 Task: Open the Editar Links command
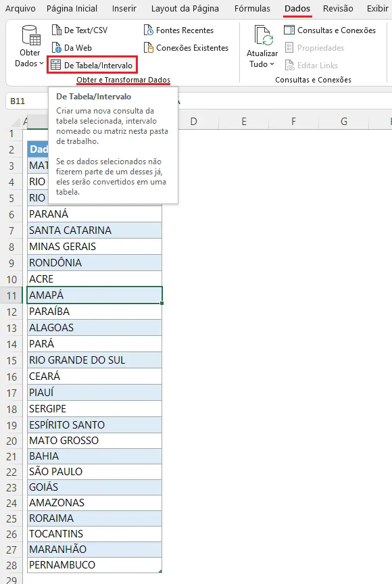coord(311,65)
